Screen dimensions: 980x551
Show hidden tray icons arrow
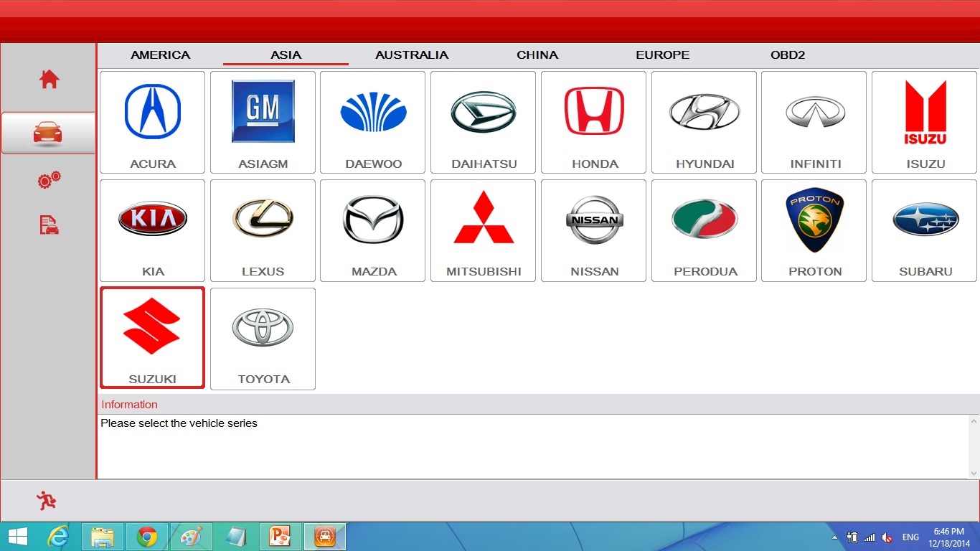click(x=834, y=537)
